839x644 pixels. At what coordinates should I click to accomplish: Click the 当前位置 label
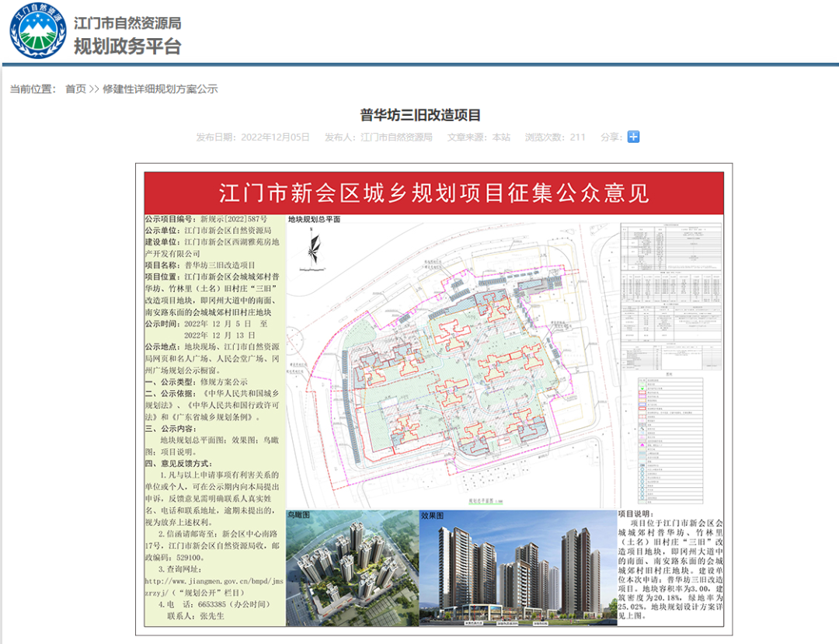(33, 89)
